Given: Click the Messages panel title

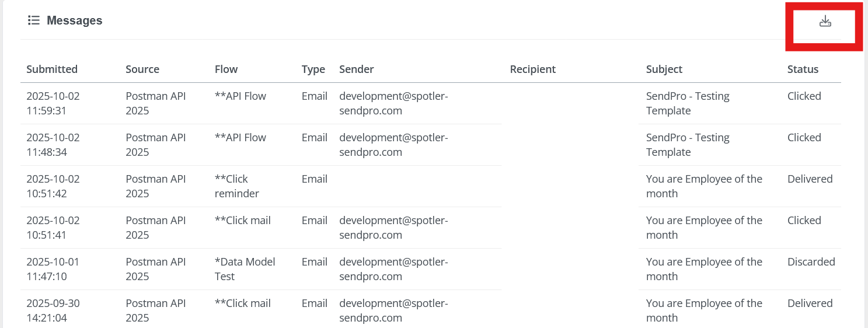Looking at the screenshot, I should 74,20.
